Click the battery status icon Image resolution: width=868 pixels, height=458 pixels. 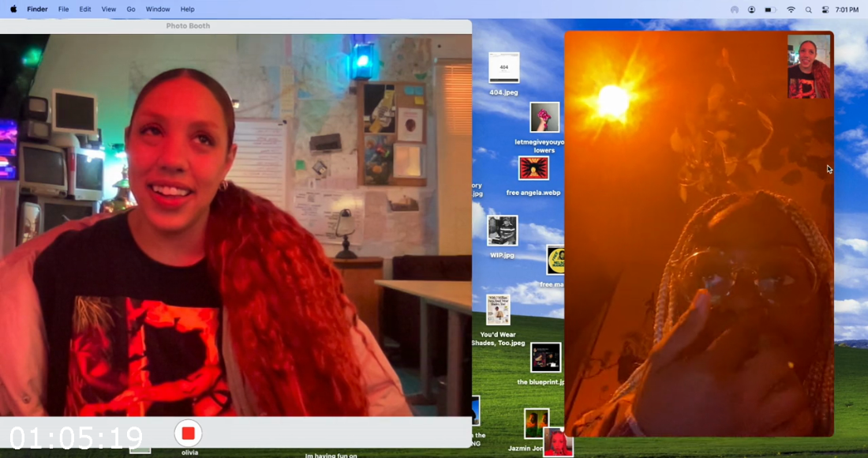[x=769, y=9]
